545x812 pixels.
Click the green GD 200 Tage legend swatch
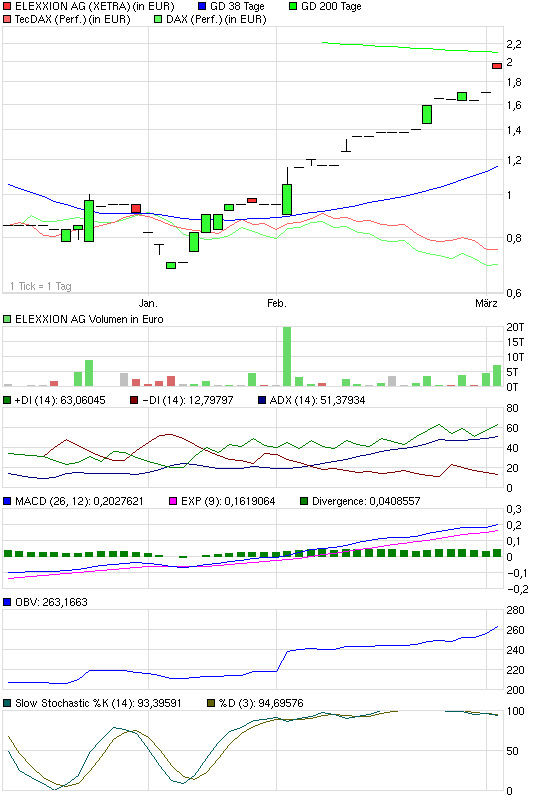(x=293, y=7)
